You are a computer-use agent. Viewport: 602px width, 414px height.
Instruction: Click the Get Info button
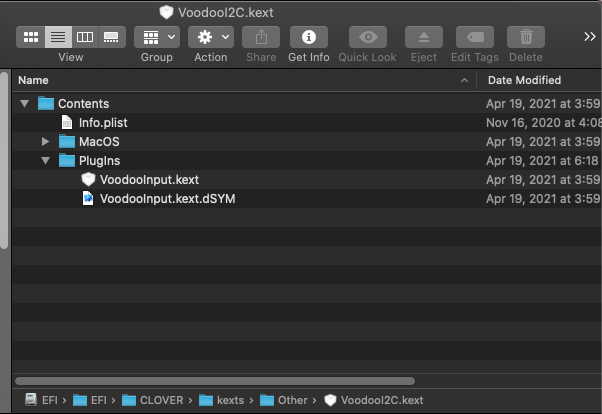[x=309, y=37]
